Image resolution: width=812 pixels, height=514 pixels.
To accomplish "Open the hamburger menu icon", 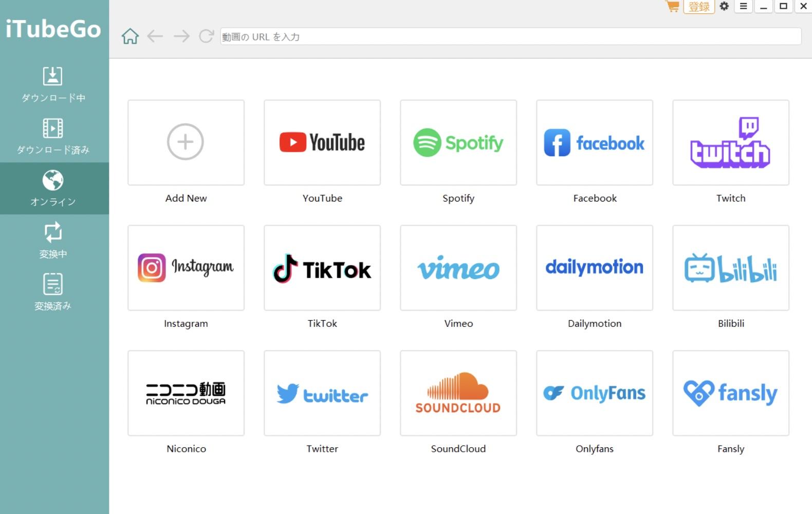I will (x=743, y=6).
